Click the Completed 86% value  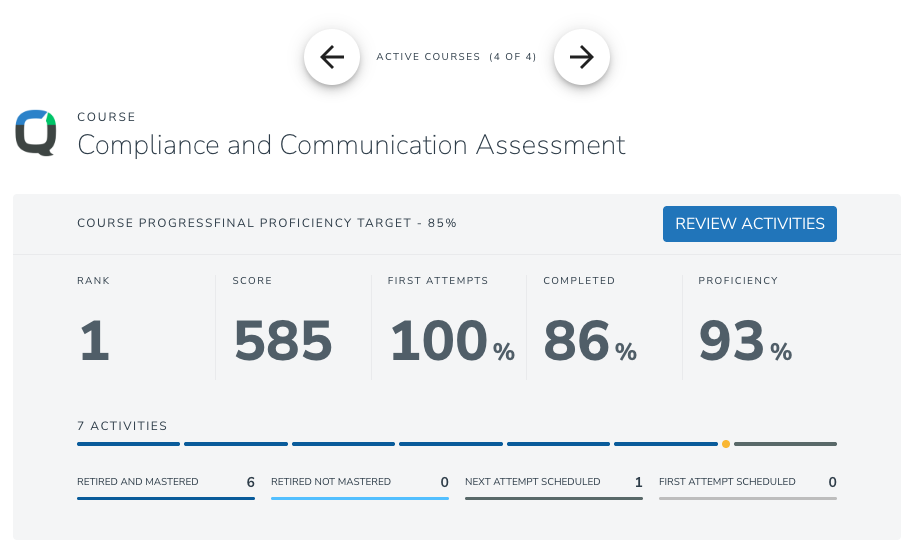click(x=590, y=340)
